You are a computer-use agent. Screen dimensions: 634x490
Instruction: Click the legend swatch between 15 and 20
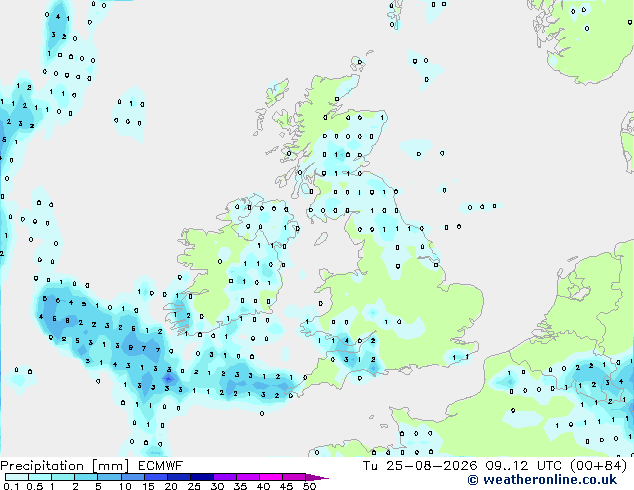pyautogui.click(x=155, y=477)
